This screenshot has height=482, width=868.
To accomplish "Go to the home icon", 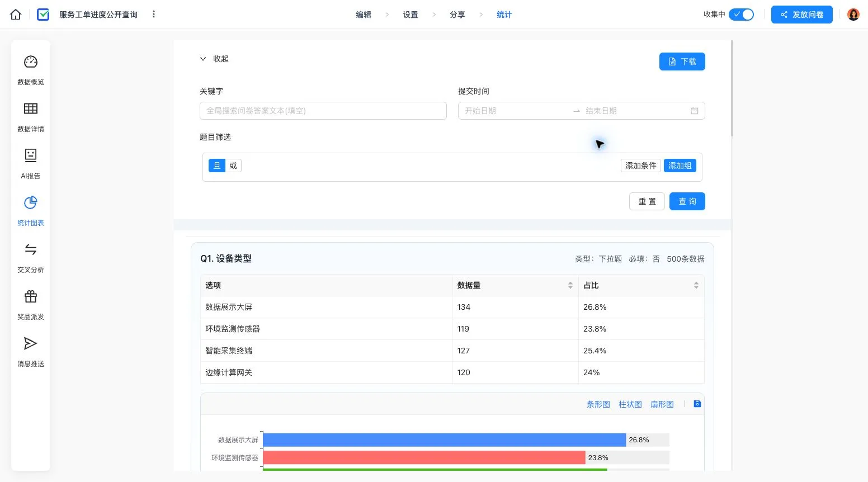I will [x=16, y=15].
